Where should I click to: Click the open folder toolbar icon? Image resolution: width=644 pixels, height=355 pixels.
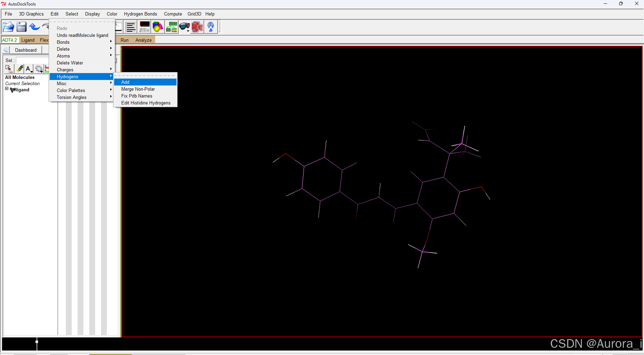[8, 27]
